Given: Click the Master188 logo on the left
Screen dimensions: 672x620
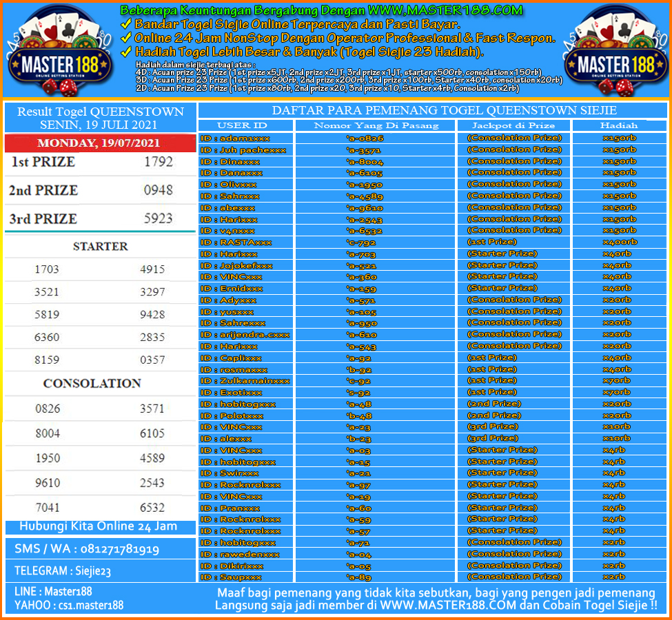Looking at the screenshot, I should coord(61,64).
